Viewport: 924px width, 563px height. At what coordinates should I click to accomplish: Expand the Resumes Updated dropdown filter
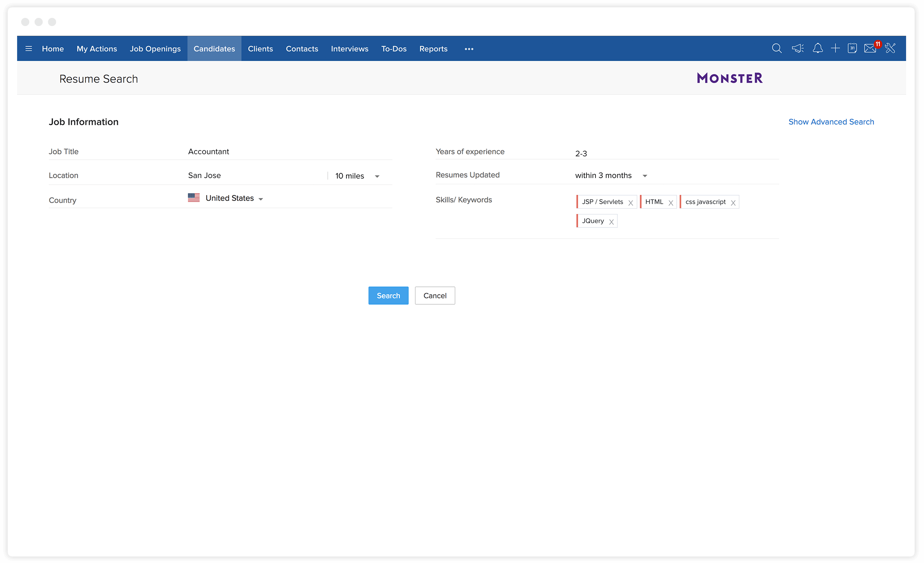[645, 176]
